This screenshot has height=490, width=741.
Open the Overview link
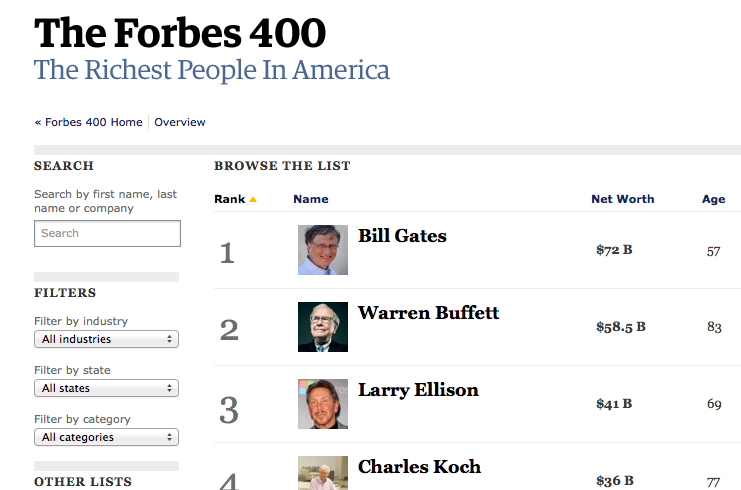click(180, 122)
